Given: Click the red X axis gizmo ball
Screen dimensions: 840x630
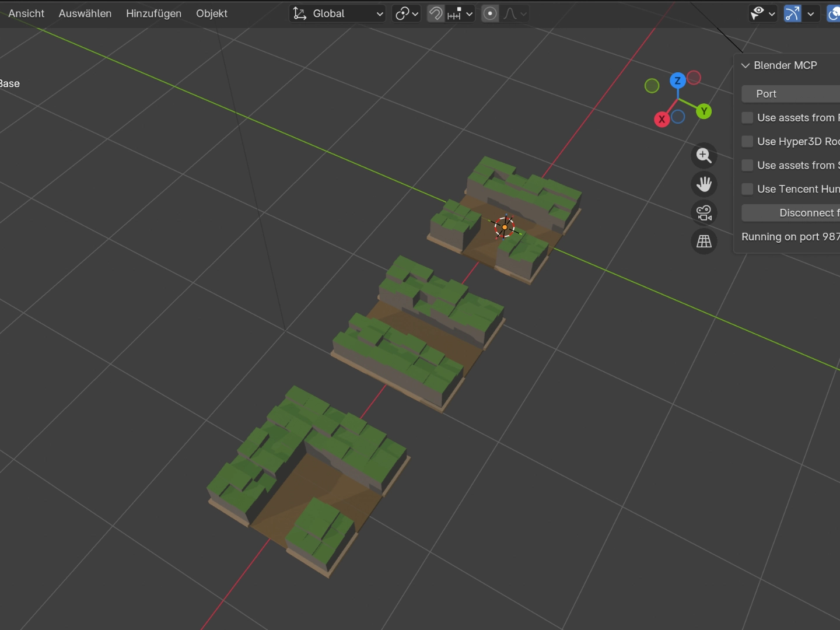Looking at the screenshot, I should click(x=661, y=119).
